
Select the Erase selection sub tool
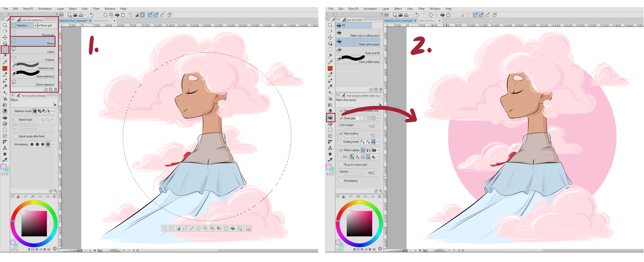(33, 74)
